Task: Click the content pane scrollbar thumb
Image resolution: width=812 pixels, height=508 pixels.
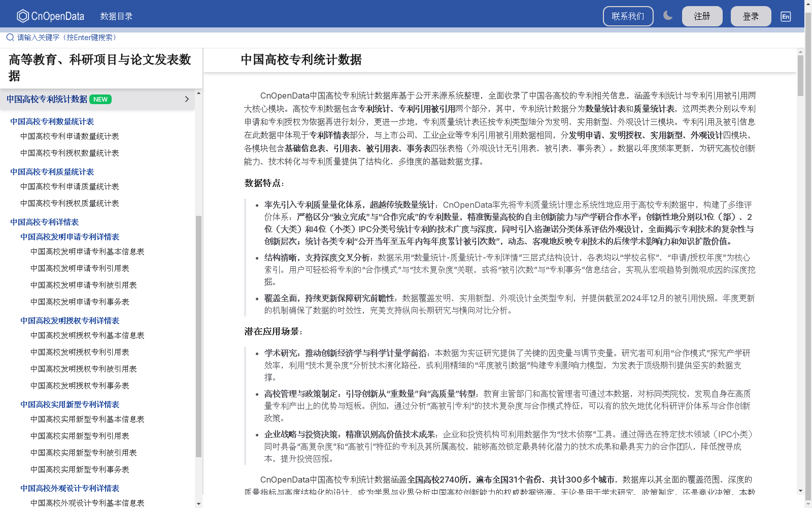Action: click(800, 75)
